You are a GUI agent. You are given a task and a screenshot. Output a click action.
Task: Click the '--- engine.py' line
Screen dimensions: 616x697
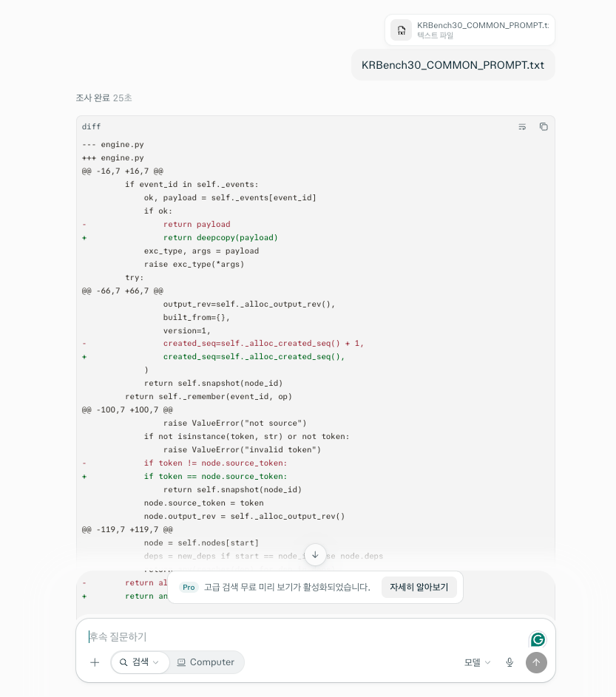pyautogui.click(x=113, y=144)
